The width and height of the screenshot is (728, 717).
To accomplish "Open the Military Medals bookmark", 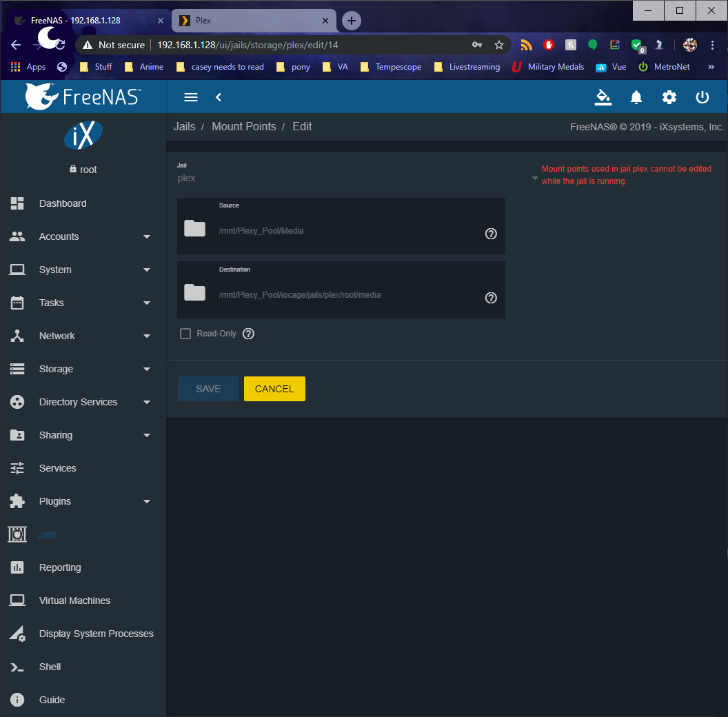I will point(548,67).
